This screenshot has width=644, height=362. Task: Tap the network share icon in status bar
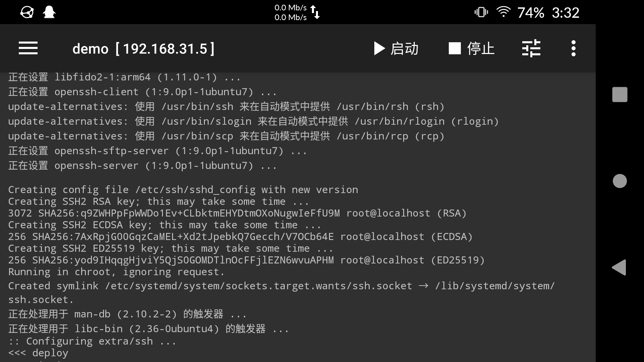(26, 12)
